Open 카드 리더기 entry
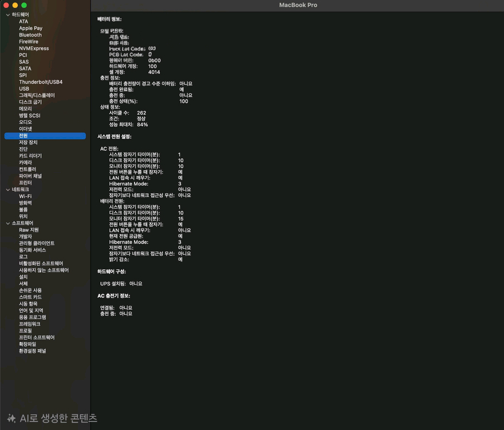 click(30, 156)
